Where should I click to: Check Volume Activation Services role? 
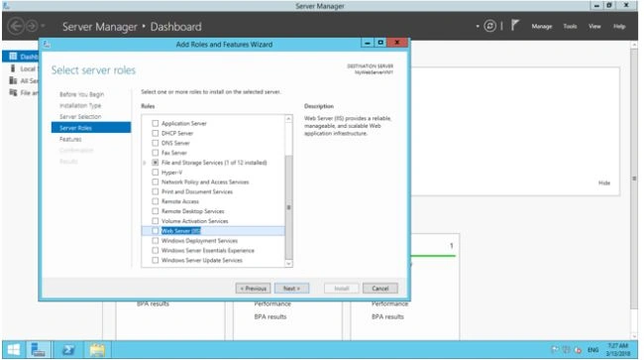[156, 221]
